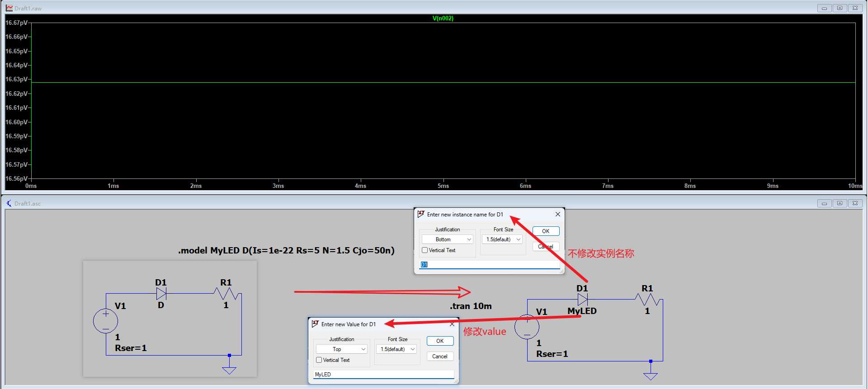This screenshot has width=868, height=389.
Task: Click the D1 label in the left circuit
Action: point(161,282)
